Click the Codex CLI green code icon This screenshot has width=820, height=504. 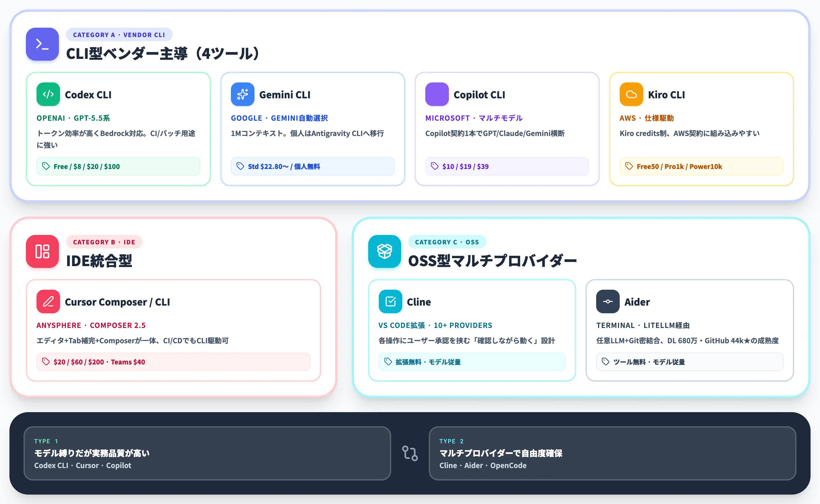coord(48,94)
